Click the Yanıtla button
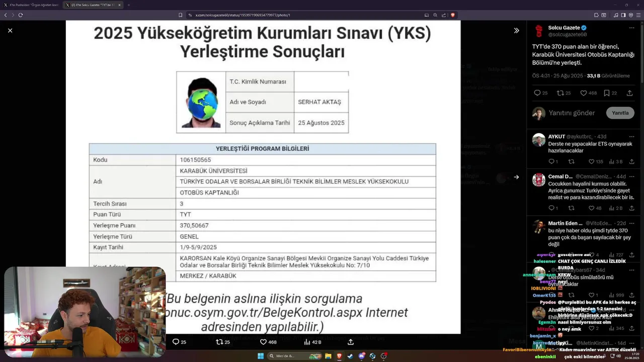The width and height of the screenshot is (644, 362). [620, 113]
